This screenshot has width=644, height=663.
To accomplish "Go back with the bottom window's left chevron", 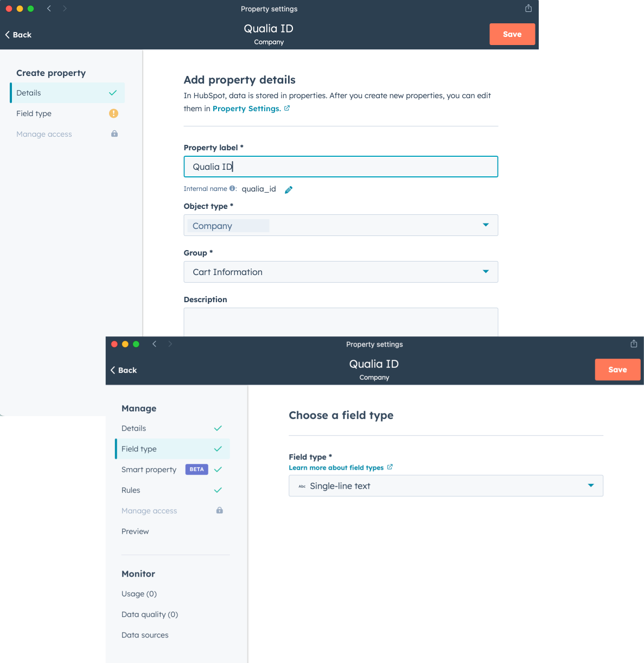I will (154, 344).
